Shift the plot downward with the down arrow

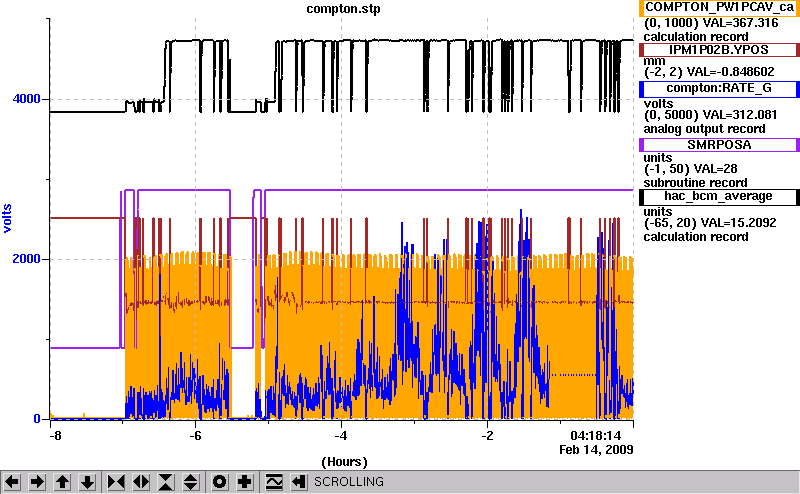tap(88, 482)
